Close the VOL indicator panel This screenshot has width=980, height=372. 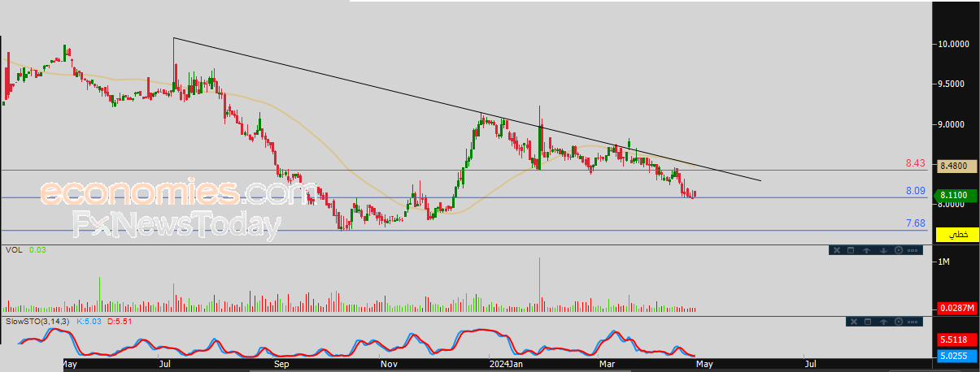(837, 250)
